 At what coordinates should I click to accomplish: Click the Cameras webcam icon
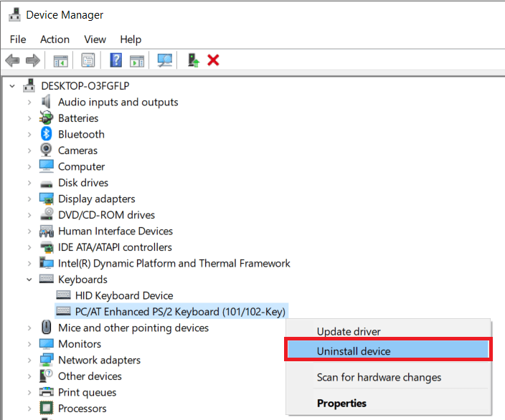(x=46, y=150)
